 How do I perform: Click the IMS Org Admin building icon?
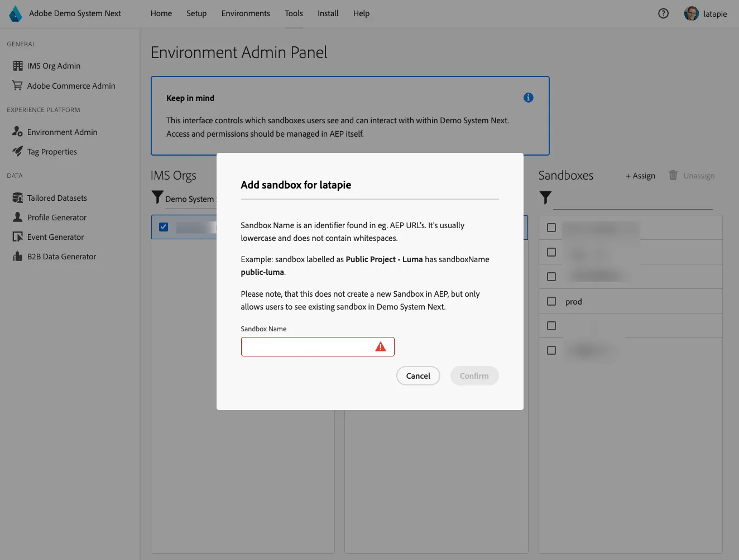tap(18, 66)
